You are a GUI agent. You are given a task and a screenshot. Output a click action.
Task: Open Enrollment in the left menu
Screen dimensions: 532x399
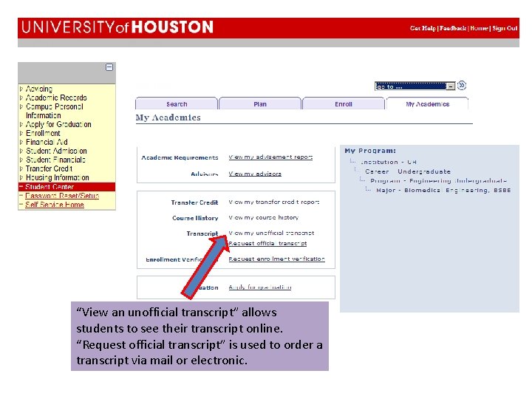43,133
